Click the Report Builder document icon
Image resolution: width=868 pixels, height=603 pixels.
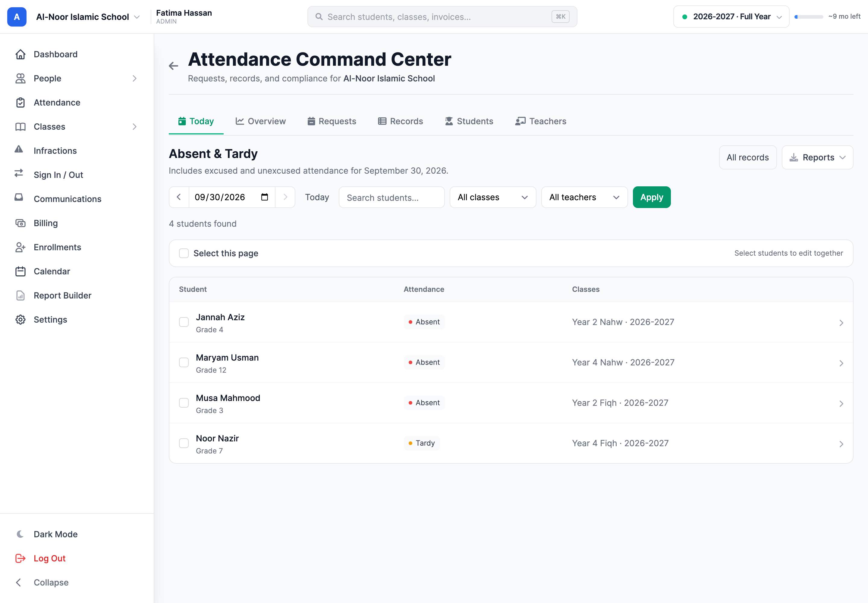(20, 296)
